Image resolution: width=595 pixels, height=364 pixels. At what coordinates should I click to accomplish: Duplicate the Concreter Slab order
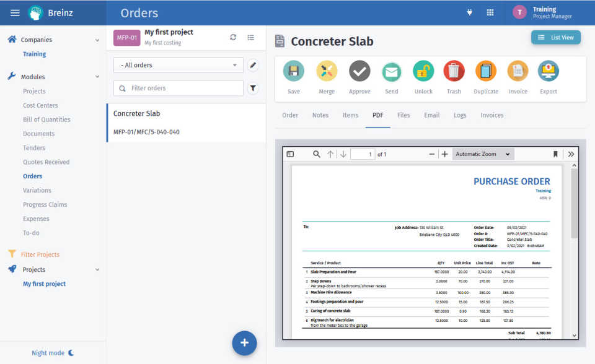[485, 71]
